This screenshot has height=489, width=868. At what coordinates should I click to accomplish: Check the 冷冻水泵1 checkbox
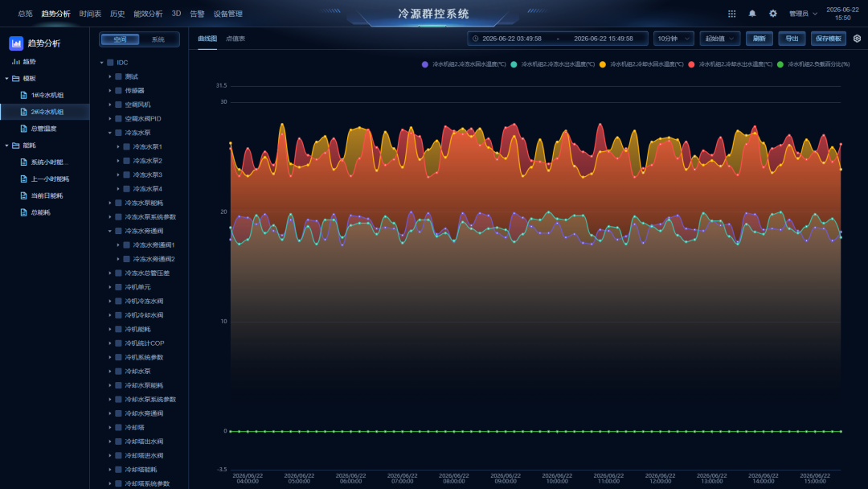127,146
